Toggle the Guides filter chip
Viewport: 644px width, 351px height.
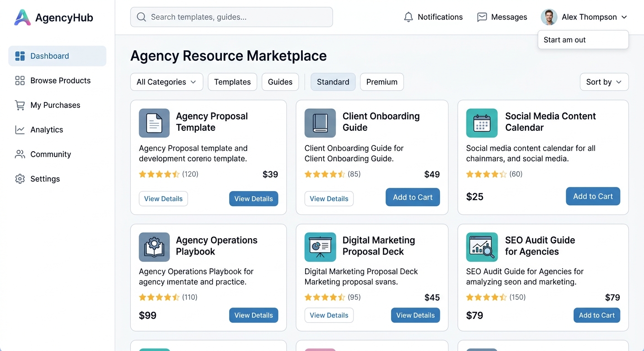tap(280, 82)
